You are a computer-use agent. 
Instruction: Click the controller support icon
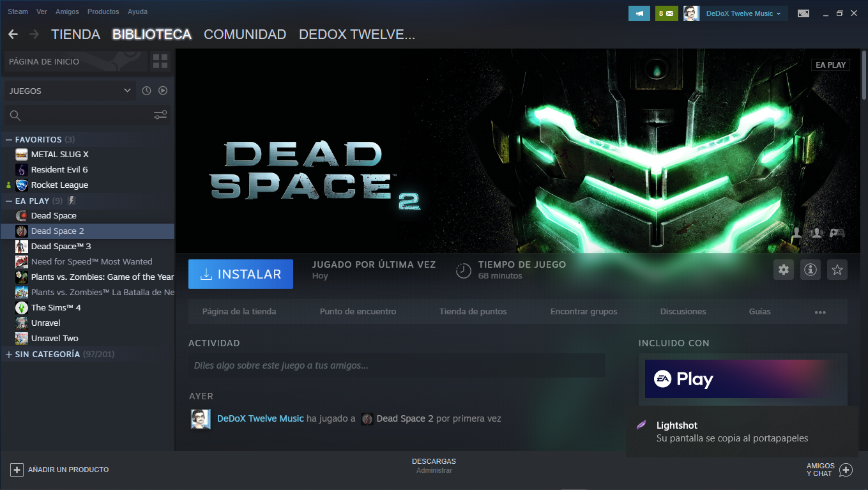[837, 233]
